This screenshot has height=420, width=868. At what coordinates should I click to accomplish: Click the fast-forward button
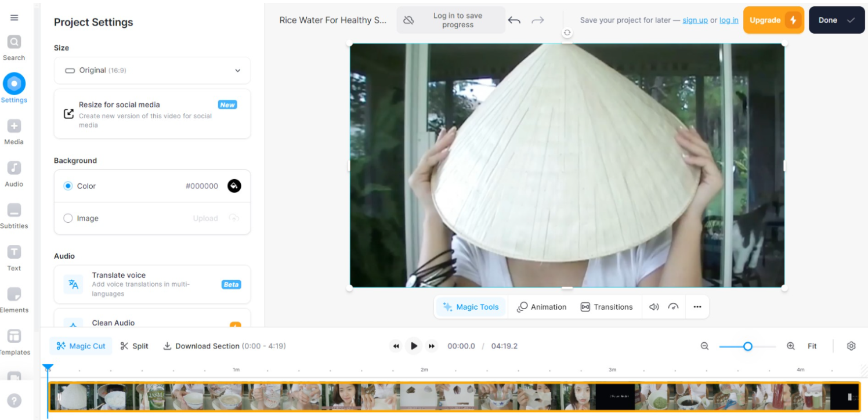(x=432, y=346)
